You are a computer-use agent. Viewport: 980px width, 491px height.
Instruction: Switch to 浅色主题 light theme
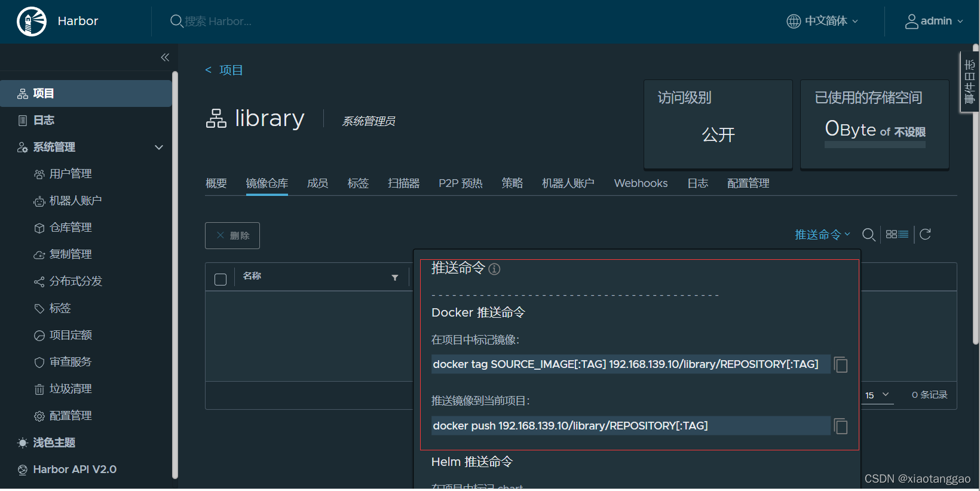click(54, 443)
